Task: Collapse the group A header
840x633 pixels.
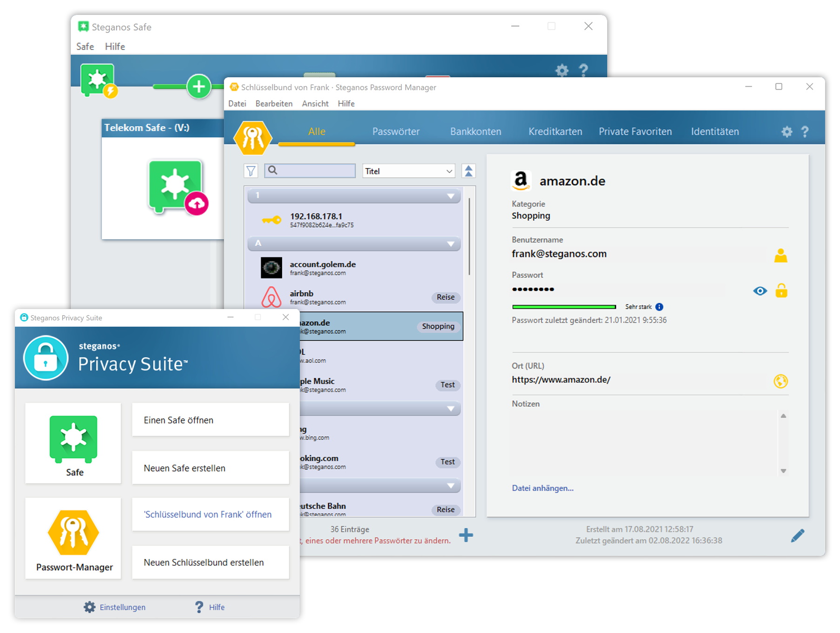Action: click(x=354, y=243)
